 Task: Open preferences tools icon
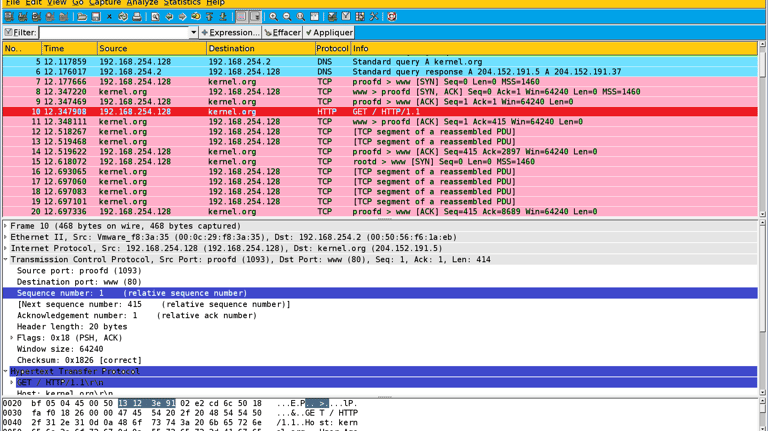click(x=374, y=17)
